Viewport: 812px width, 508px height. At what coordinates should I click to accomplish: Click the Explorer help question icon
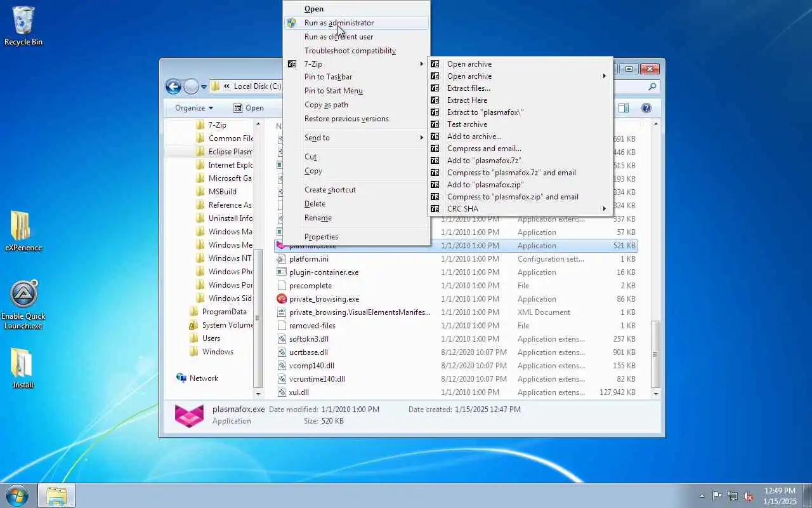point(646,108)
